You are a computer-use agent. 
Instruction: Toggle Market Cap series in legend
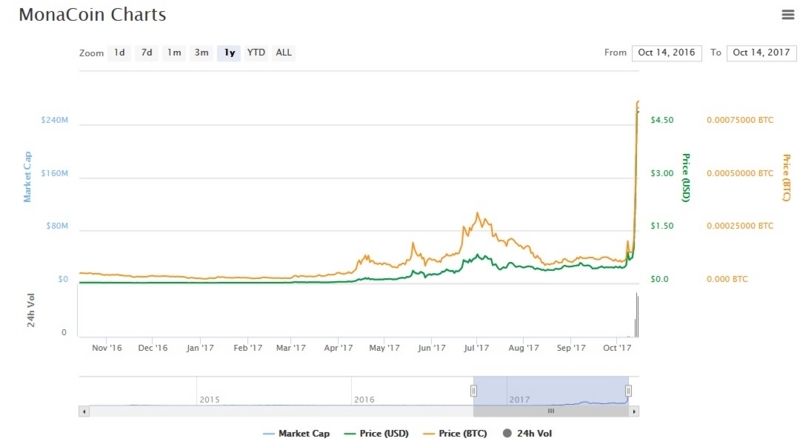pos(296,433)
